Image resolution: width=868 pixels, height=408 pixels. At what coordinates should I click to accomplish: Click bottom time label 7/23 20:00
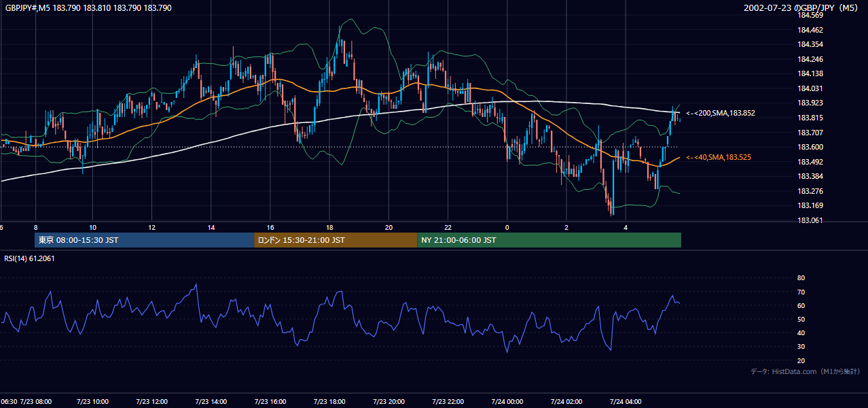(388, 401)
